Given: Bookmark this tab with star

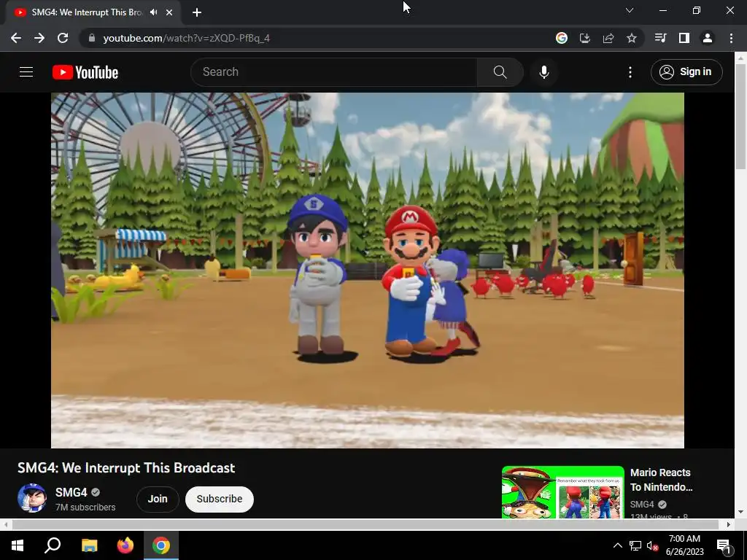Looking at the screenshot, I should [632, 38].
